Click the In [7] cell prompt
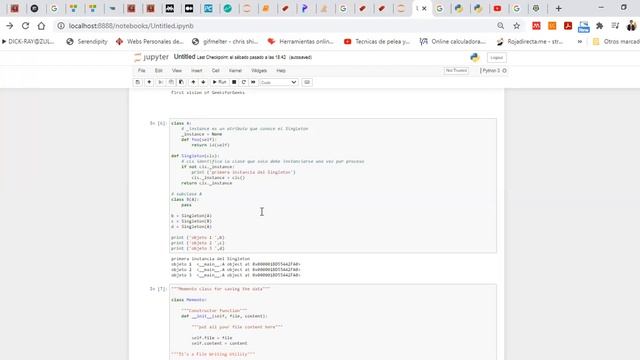The width and height of the screenshot is (640, 360). click(x=158, y=289)
